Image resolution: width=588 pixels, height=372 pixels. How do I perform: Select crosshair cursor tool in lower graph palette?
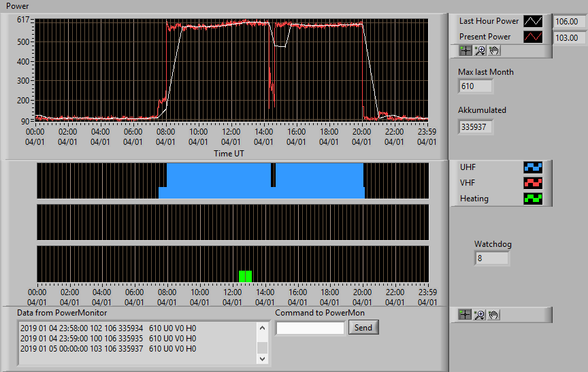[465, 315]
